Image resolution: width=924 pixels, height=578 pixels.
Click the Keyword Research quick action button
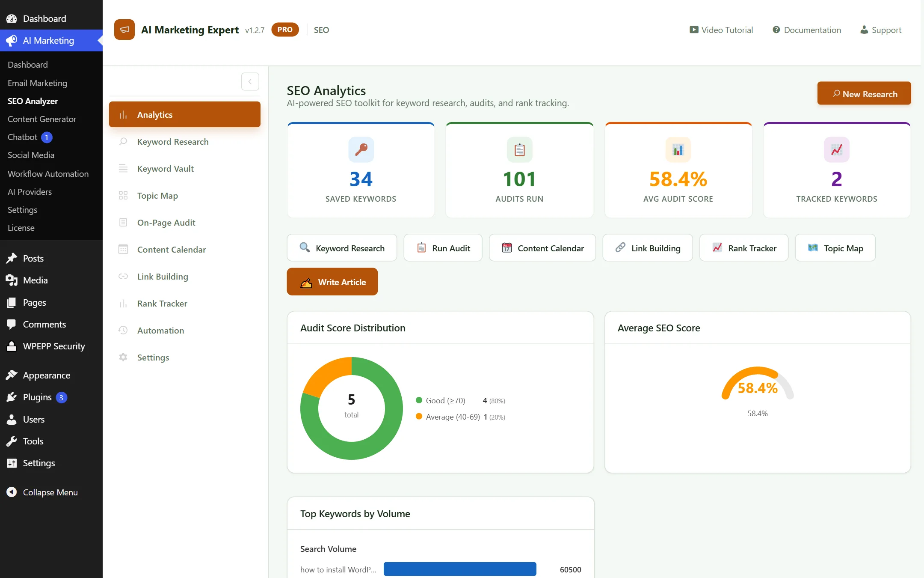point(342,247)
